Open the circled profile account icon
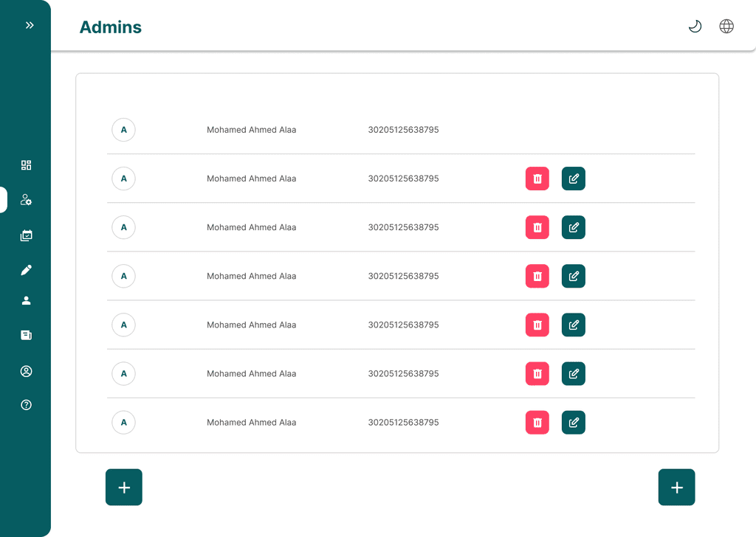This screenshot has width=756, height=537. point(27,371)
